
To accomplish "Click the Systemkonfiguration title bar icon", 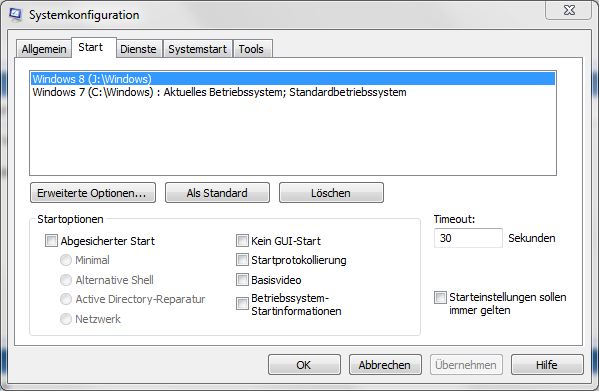I will [x=16, y=15].
